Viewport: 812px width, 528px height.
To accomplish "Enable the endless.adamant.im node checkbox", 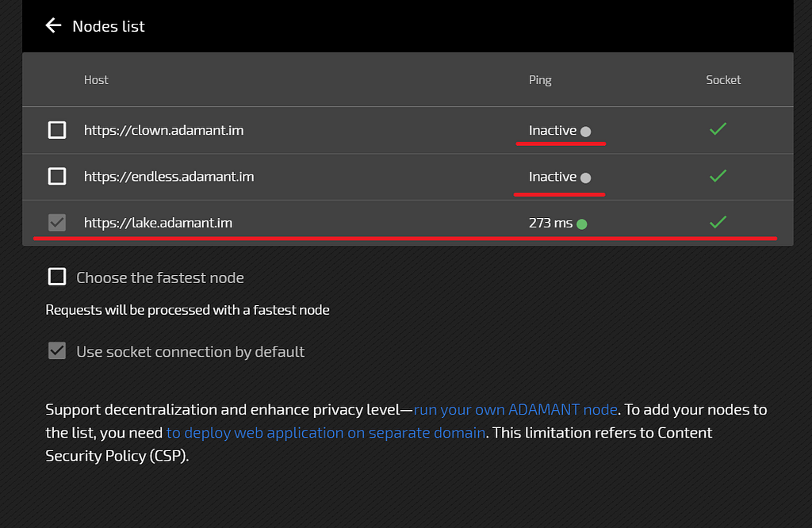I will pos(57,177).
